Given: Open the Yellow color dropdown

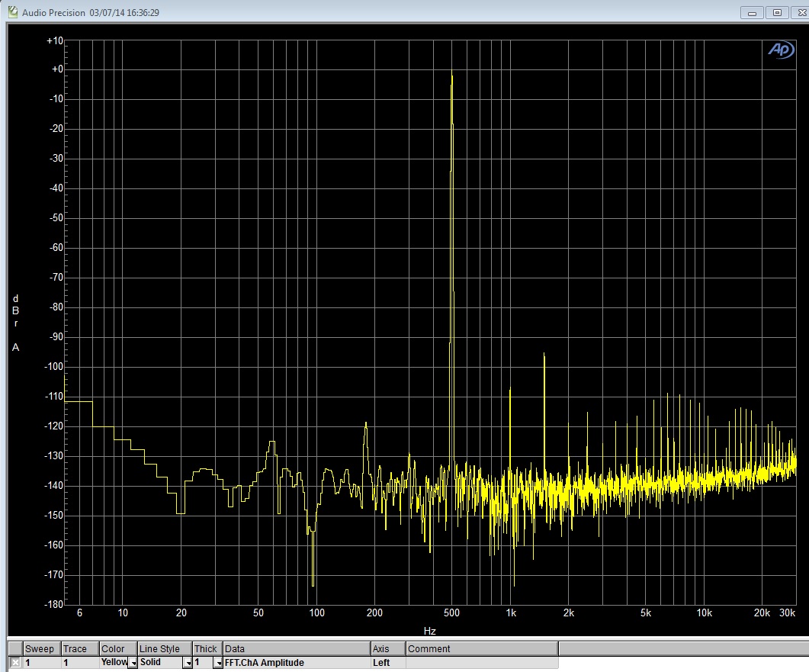Looking at the screenshot, I should (x=133, y=663).
